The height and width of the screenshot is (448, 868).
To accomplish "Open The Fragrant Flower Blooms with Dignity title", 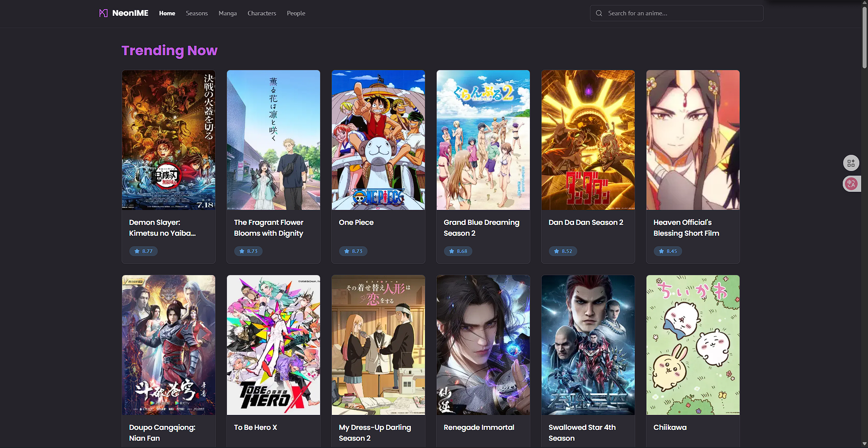I will [x=269, y=228].
